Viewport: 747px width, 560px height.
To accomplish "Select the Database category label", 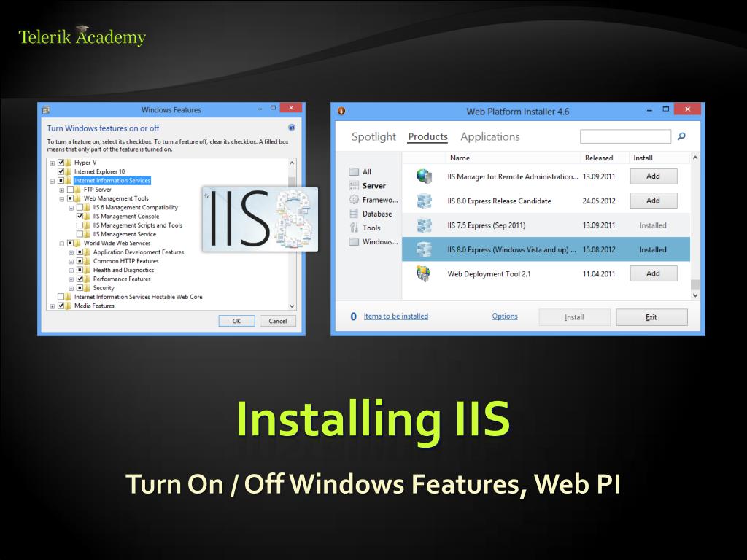I will tap(377, 214).
